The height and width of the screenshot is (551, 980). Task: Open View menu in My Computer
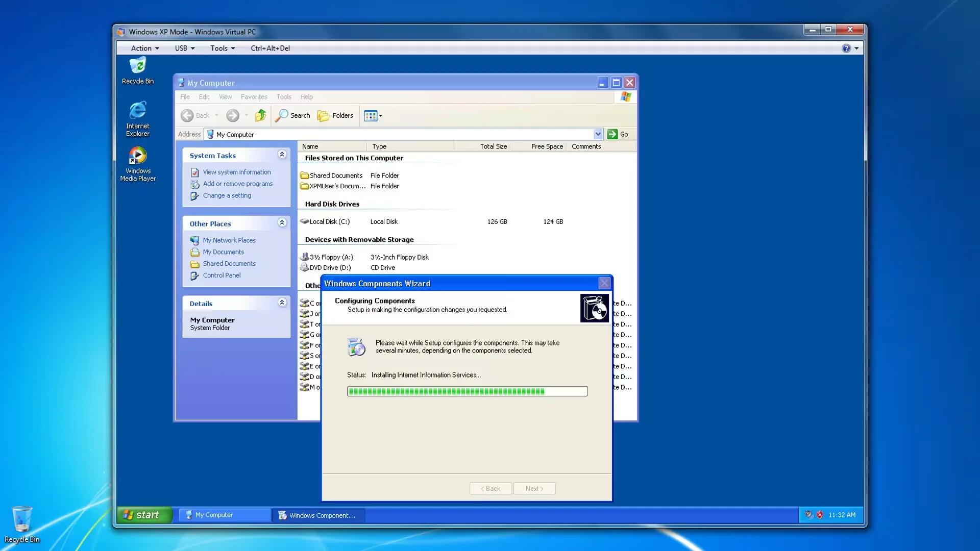(x=225, y=97)
